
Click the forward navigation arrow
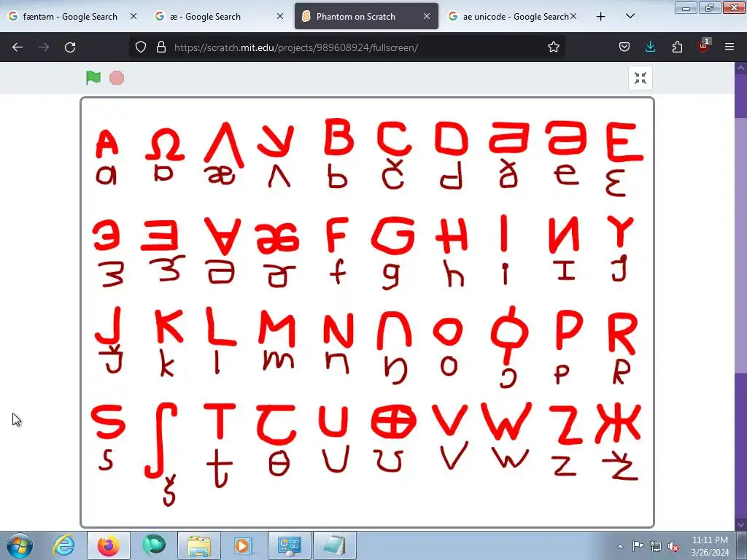(44, 47)
